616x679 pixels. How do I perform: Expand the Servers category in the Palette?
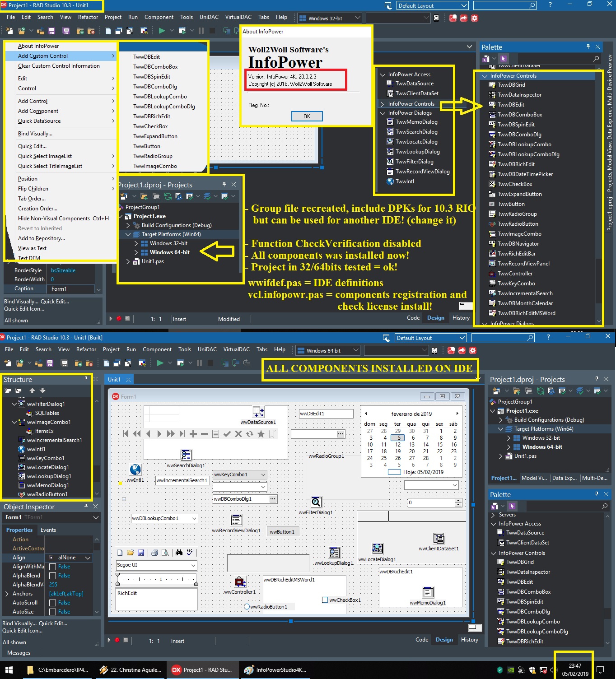(493, 515)
